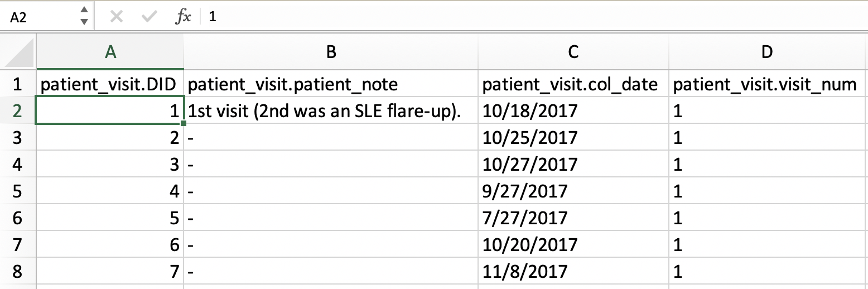Click the confirm entry checkmark icon
The width and height of the screenshot is (868, 289).
[149, 17]
